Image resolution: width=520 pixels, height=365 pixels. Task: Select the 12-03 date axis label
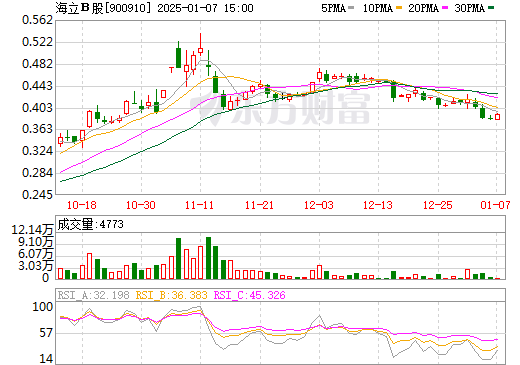point(319,205)
